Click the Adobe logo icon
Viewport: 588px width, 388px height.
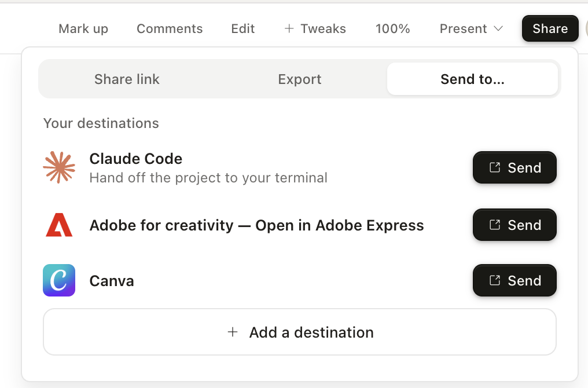[x=59, y=225]
